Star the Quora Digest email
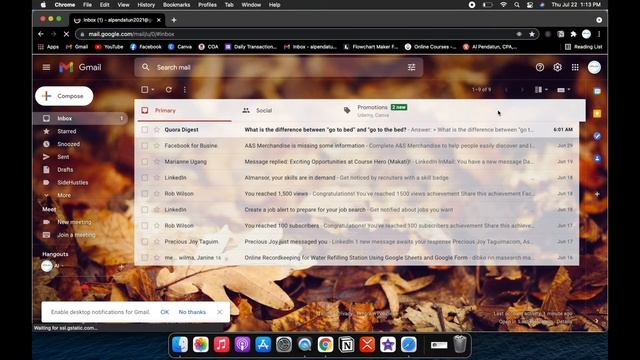 pyautogui.click(x=157, y=129)
